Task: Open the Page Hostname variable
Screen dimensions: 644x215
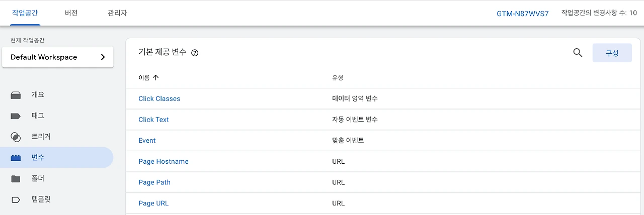Action: 163,162
